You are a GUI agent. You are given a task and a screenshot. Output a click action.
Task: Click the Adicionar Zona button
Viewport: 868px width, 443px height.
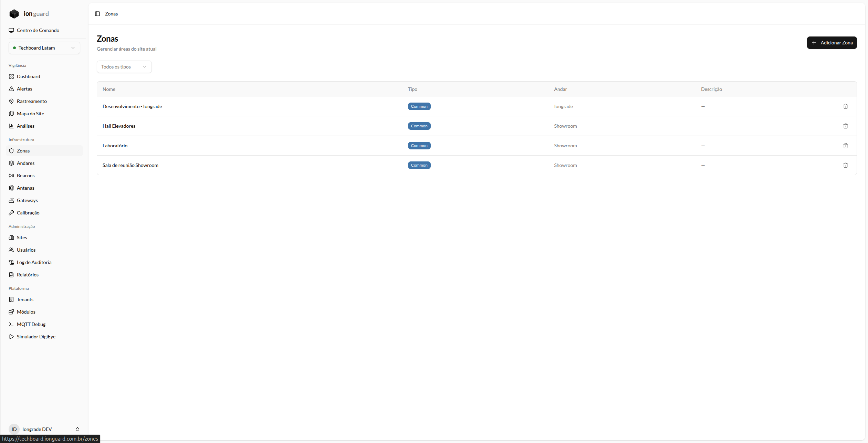832,43
